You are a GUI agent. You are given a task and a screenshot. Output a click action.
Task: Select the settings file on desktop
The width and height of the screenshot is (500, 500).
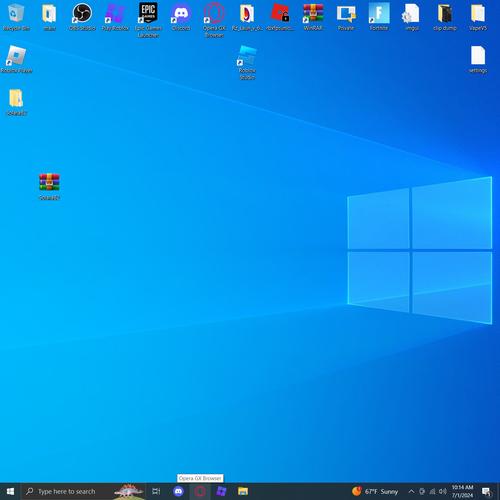[x=478, y=59]
